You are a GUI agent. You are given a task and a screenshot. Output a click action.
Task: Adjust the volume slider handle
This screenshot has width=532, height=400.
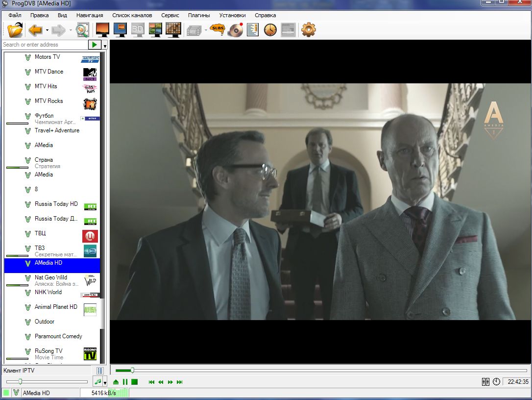point(21,382)
